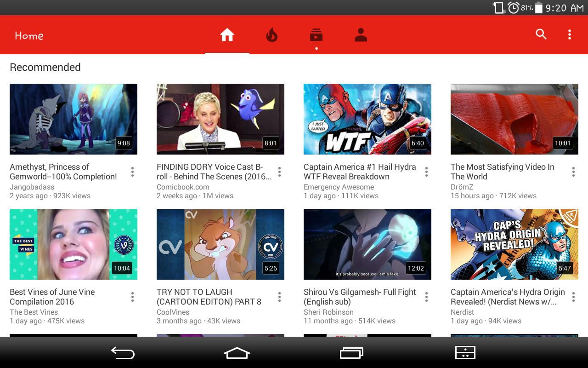Open title 'The Most Satisfying Video In The World'
This screenshot has height=368, width=588.
pyautogui.click(x=503, y=172)
